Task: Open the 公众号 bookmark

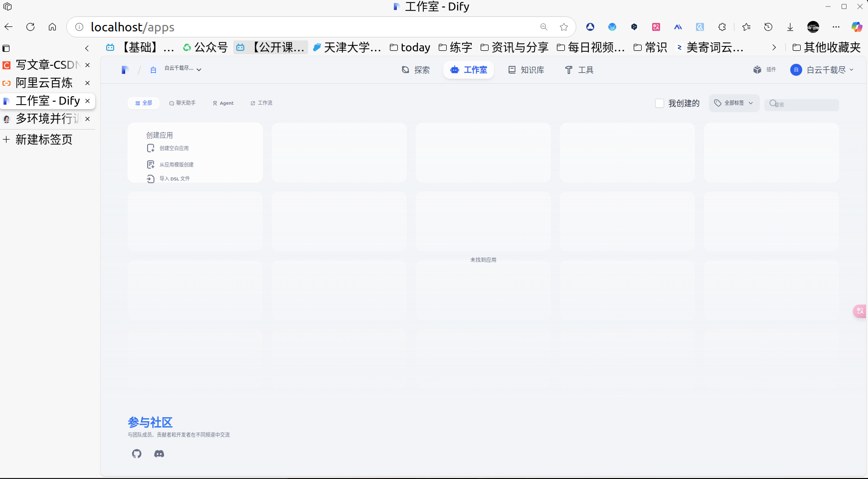Action: pyautogui.click(x=205, y=47)
